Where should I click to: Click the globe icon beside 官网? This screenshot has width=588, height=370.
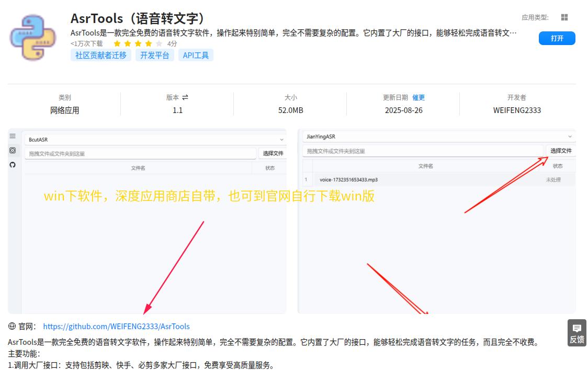[12, 326]
